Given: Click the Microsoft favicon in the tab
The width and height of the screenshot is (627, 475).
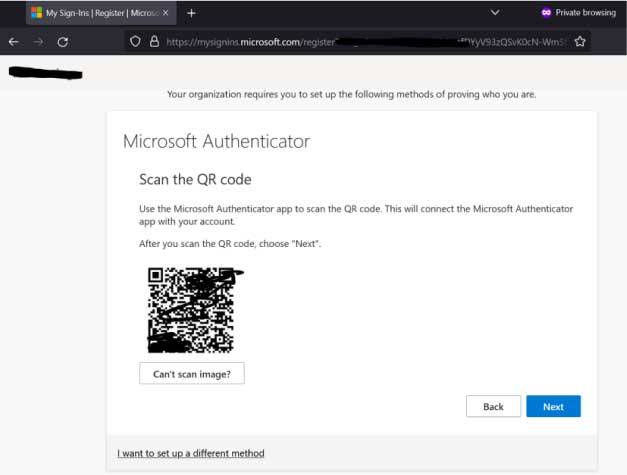Looking at the screenshot, I should click(x=37, y=13).
